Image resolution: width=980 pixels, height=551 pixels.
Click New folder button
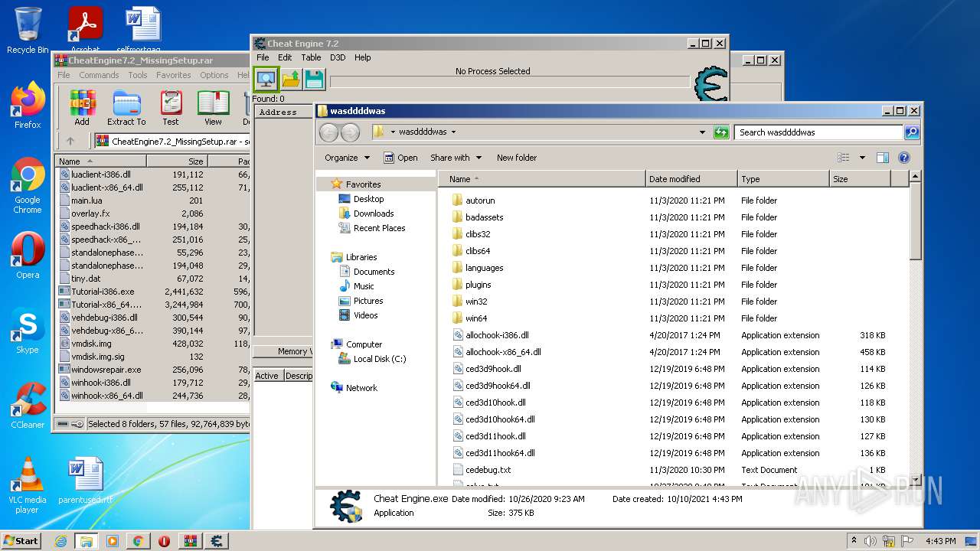[x=517, y=158]
